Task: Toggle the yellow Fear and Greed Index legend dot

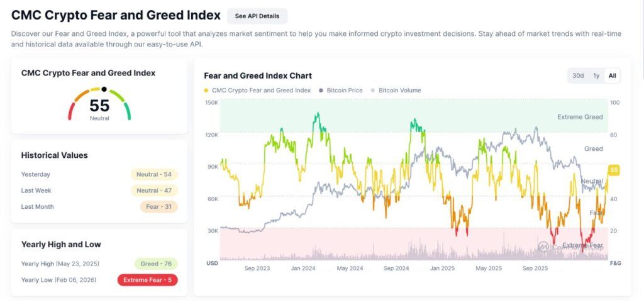Action: coord(207,91)
